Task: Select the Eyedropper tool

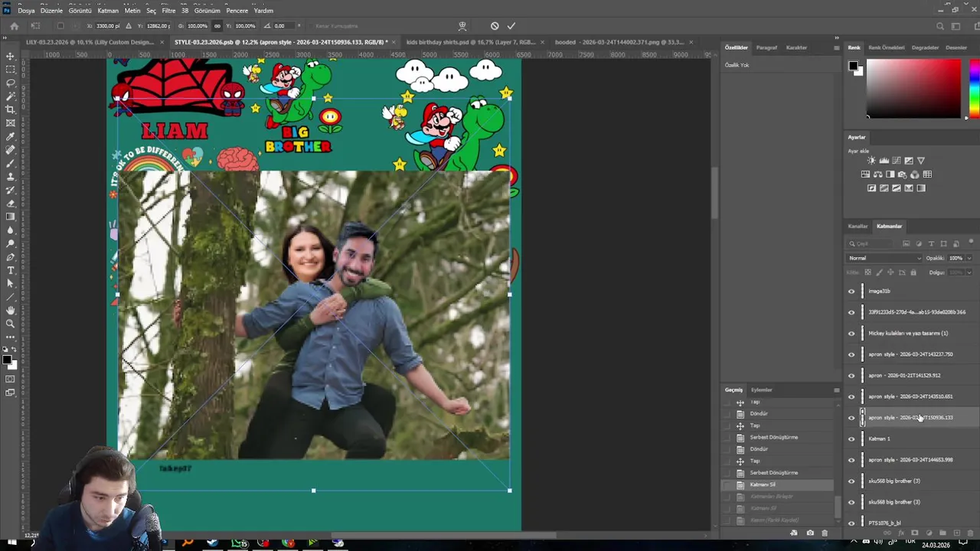Action: (10, 136)
